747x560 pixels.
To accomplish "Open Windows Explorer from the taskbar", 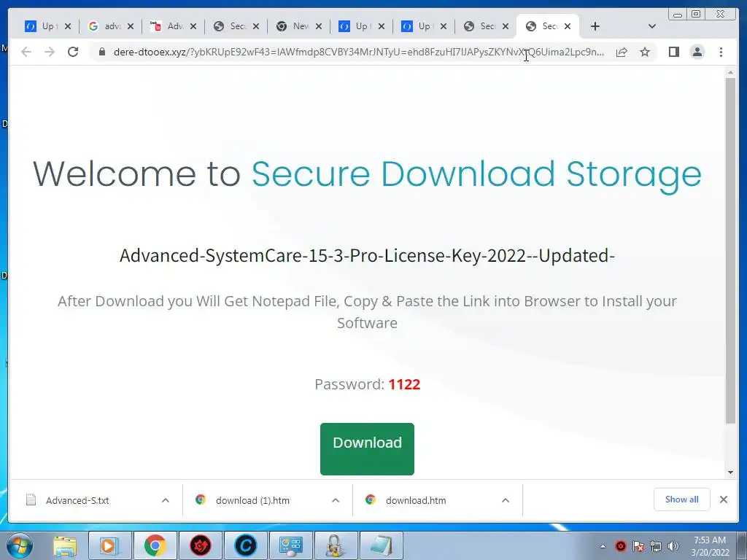I will 65,545.
